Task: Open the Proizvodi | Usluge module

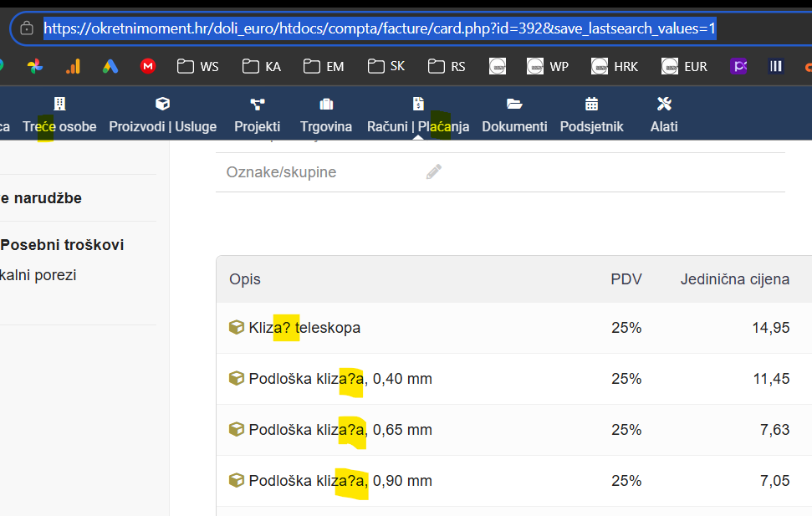Action: pos(162,115)
